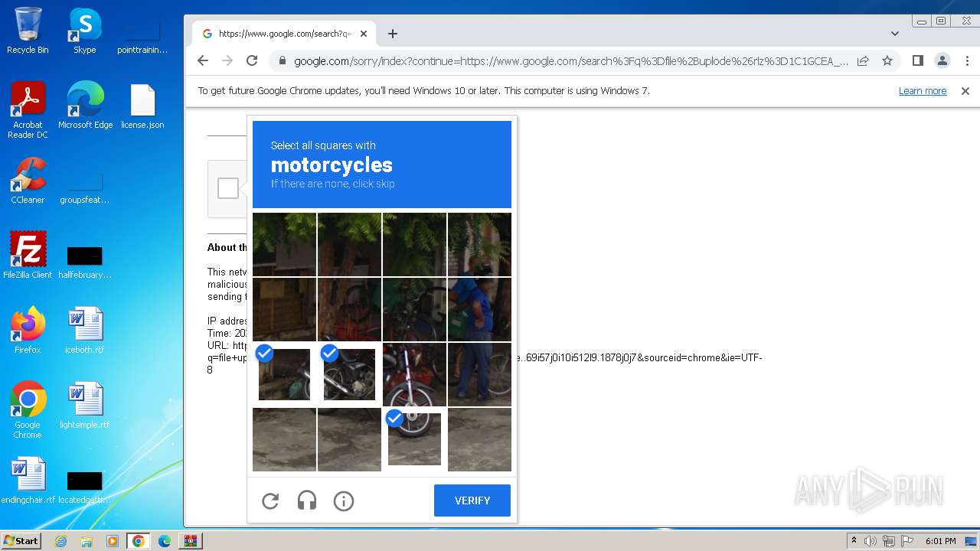980x551 pixels.
Task: Open Chrome three-dot menu
Action: 966,60
